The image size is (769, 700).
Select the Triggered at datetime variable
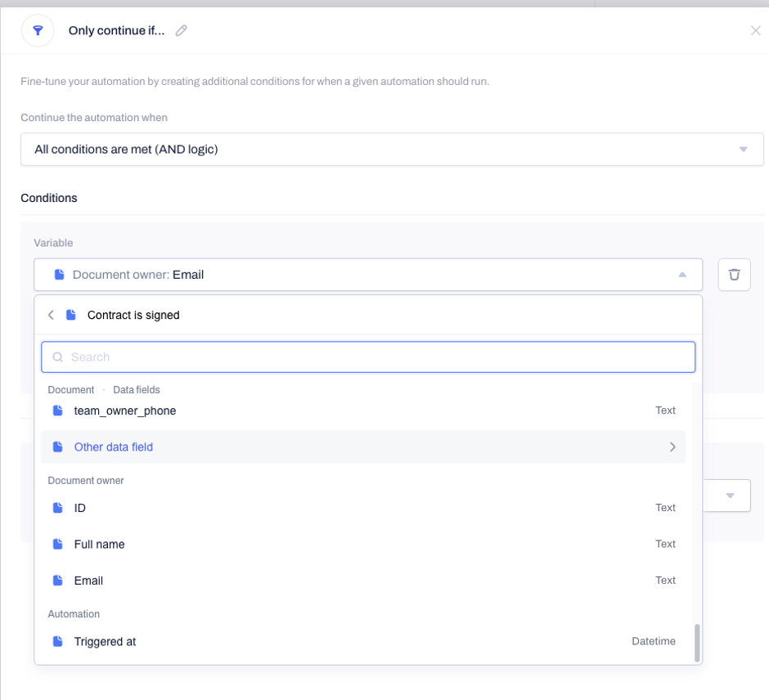pos(363,641)
